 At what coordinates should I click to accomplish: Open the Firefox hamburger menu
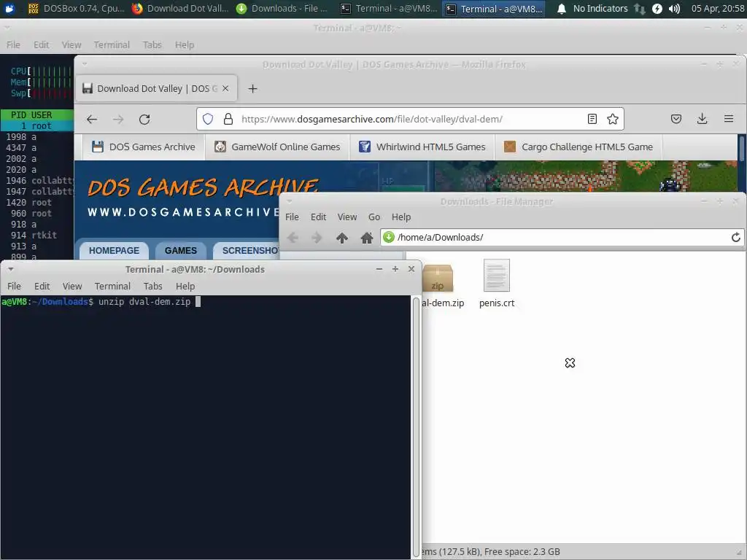729,119
